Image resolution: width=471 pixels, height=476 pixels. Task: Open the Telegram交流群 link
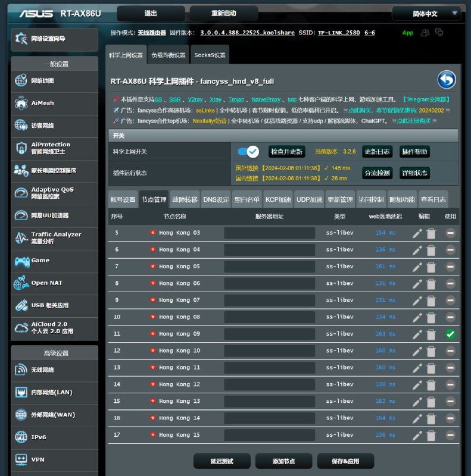(426, 99)
